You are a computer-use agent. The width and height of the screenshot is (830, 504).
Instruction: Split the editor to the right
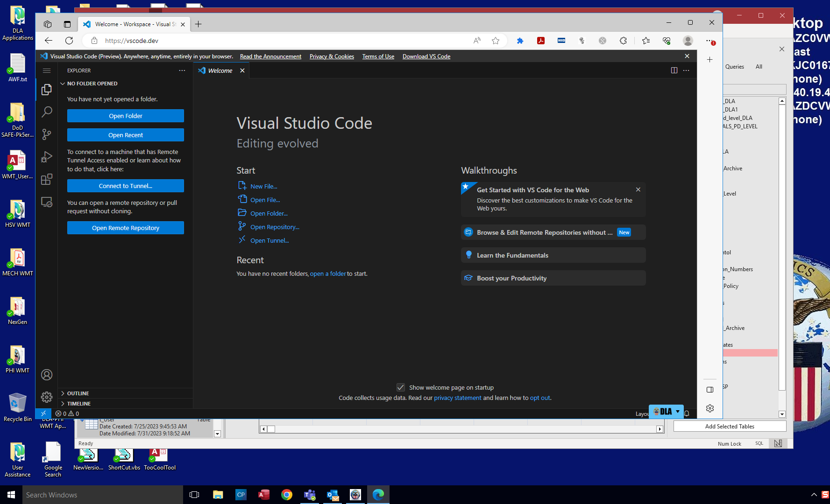[674, 70]
